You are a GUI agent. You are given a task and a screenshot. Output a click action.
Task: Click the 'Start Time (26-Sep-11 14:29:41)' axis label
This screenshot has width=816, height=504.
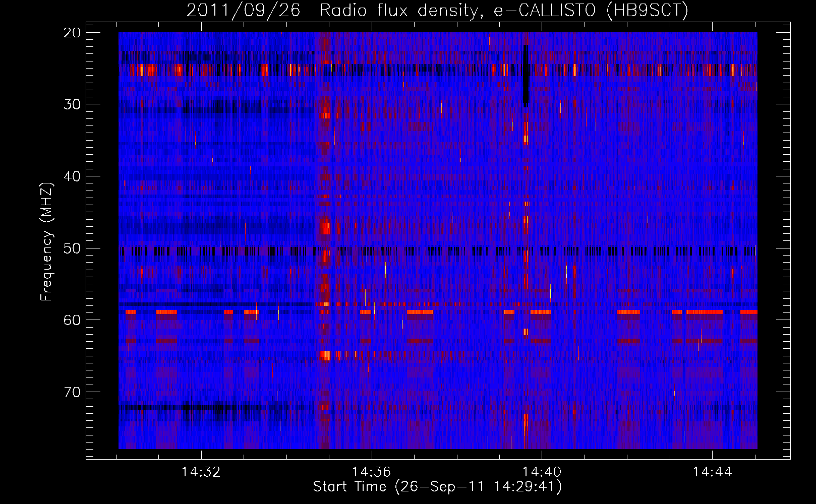437,487
